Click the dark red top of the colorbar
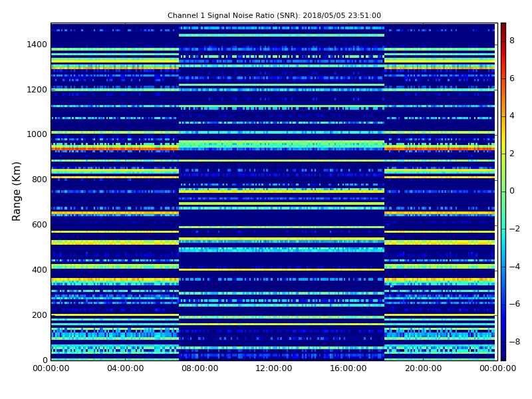532x399 pixels. click(503, 25)
